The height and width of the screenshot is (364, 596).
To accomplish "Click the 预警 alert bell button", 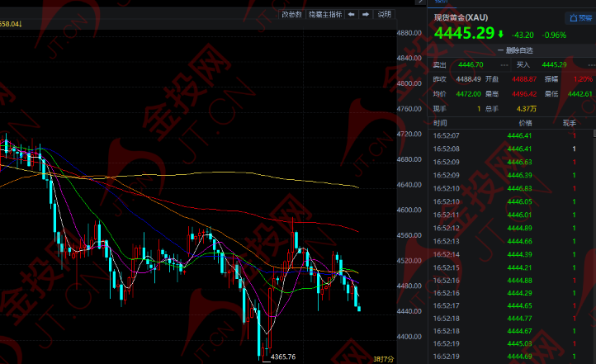I will click(581, 18).
